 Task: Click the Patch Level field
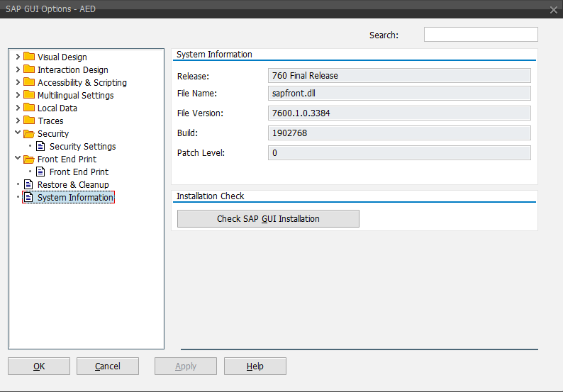tap(399, 152)
